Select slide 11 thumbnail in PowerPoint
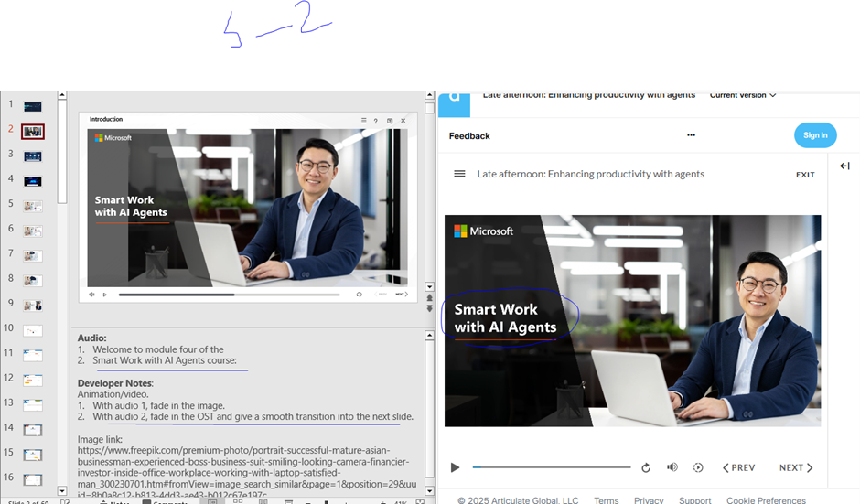 coord(33,356)
